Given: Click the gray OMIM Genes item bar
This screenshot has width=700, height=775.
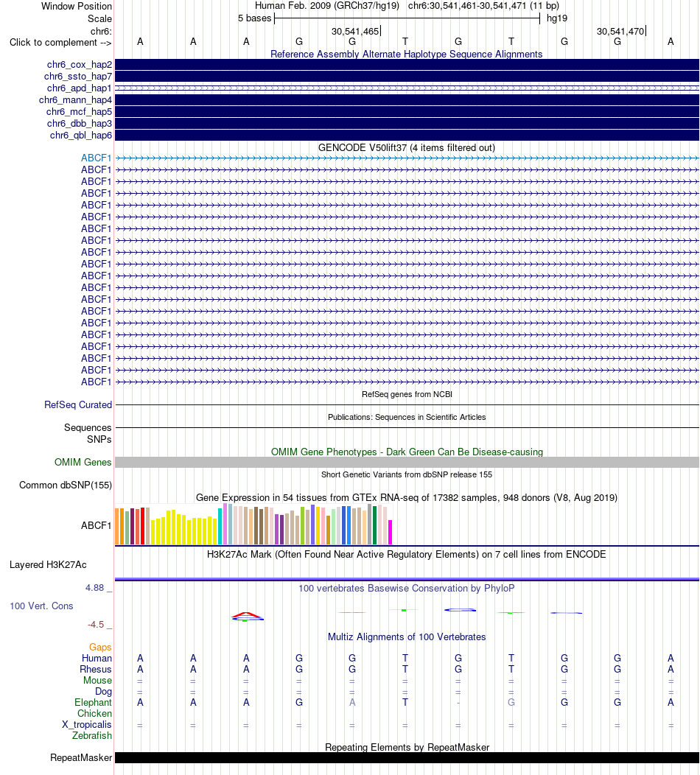Looking at the screenshot, I should click(407, 462).
